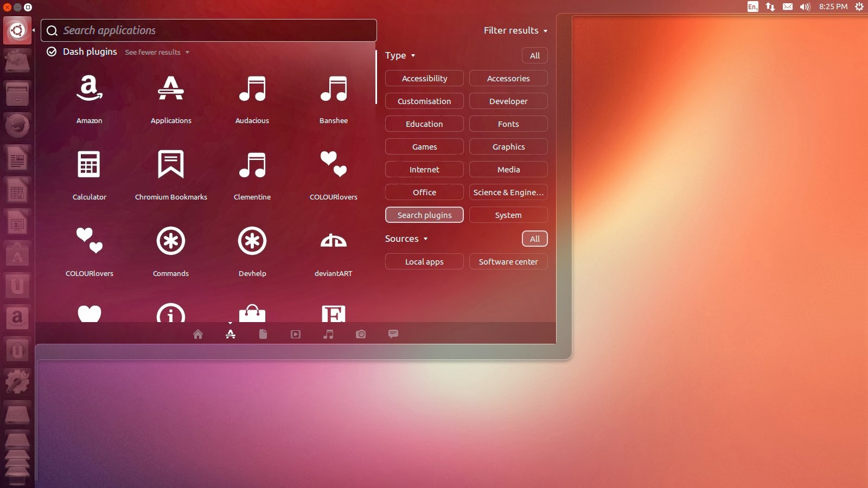Click the 8:25 PM clock
This screenshot has width=868, height=488.
[833, 7]
